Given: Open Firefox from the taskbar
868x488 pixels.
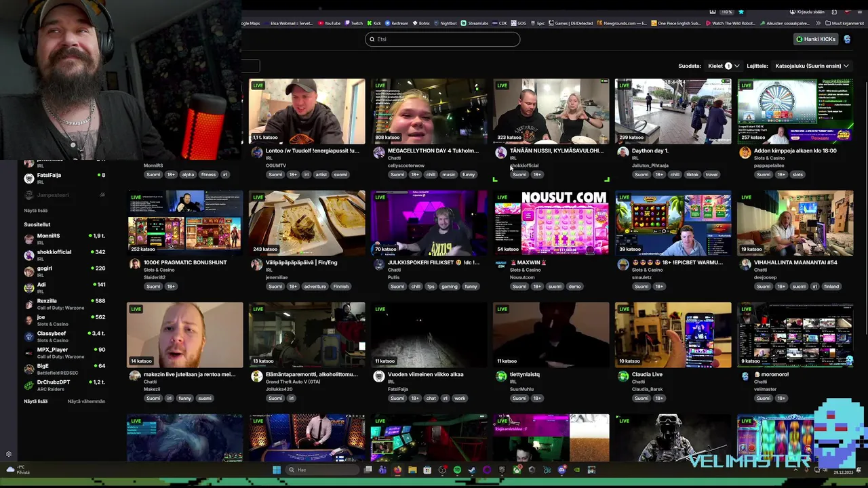Looking at the screenshot, I should [x=397, y=470].
